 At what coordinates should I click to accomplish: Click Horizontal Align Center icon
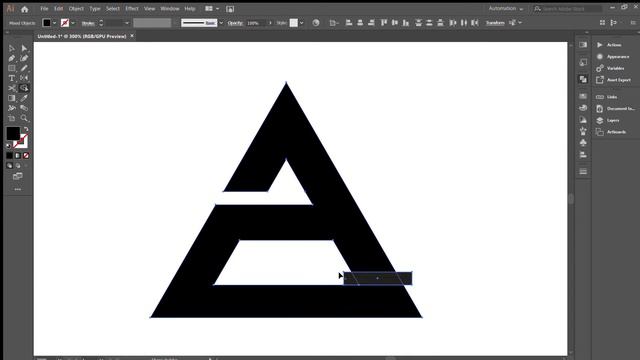point(360,23)
